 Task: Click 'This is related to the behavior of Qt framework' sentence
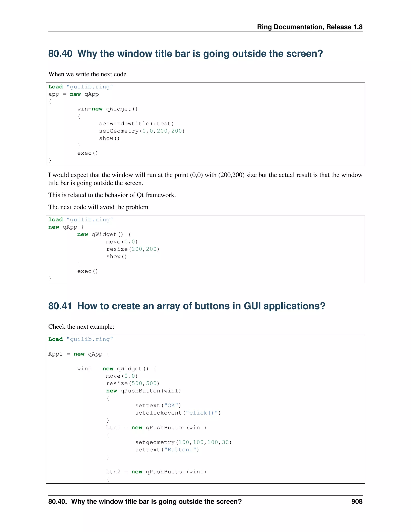(x=112, y=195)
